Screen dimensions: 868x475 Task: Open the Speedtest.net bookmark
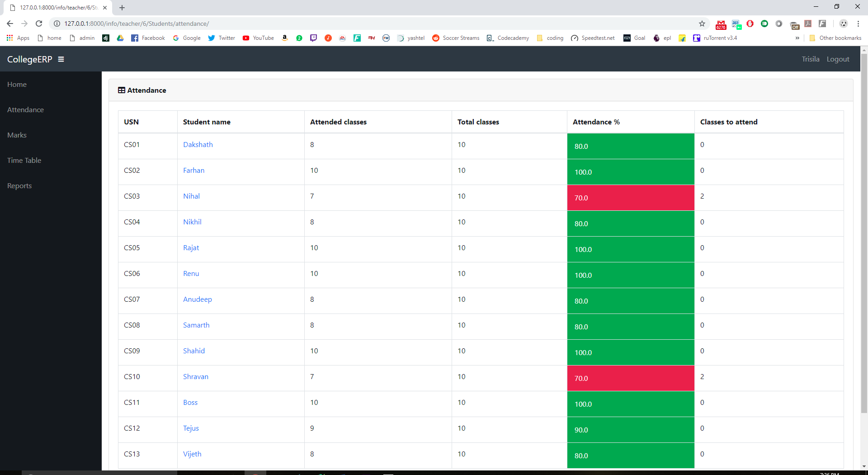click(x=593, y=38)
